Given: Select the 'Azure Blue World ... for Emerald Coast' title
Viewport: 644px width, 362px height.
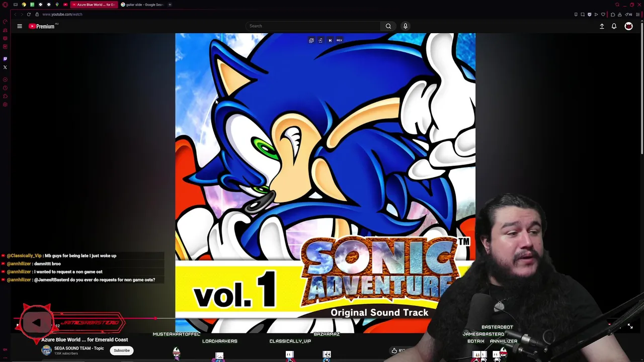Looking at the screenshot, I should pos(85,340).
